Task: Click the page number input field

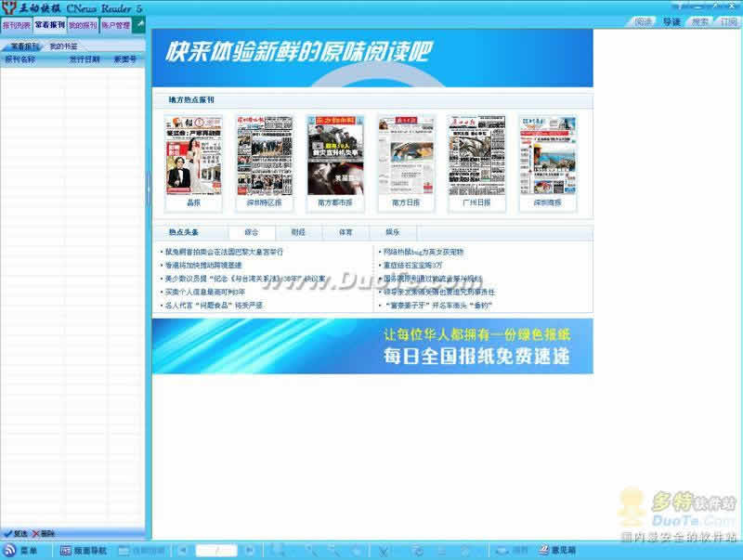Action: pos(216,551)
